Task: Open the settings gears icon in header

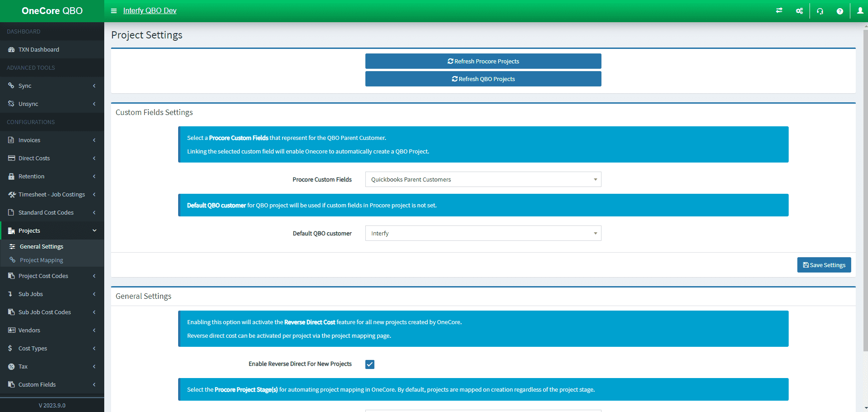Action: (x=799, y=11)
